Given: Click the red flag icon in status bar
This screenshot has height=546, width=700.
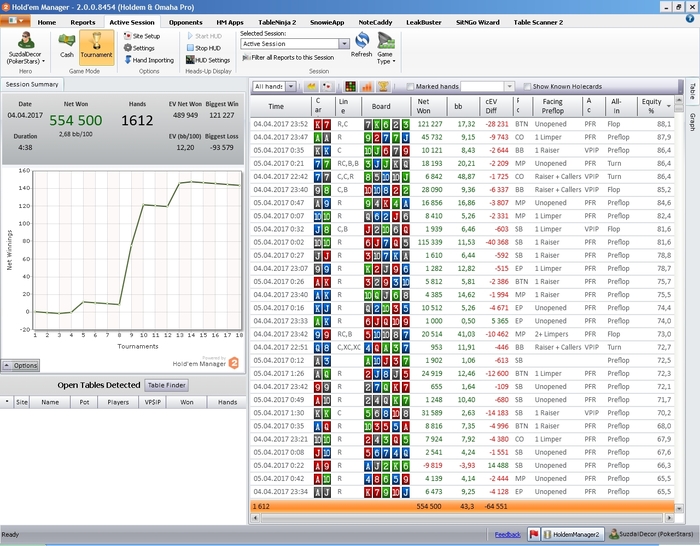Looking at the screenshot, I should [x=533, y=534].
